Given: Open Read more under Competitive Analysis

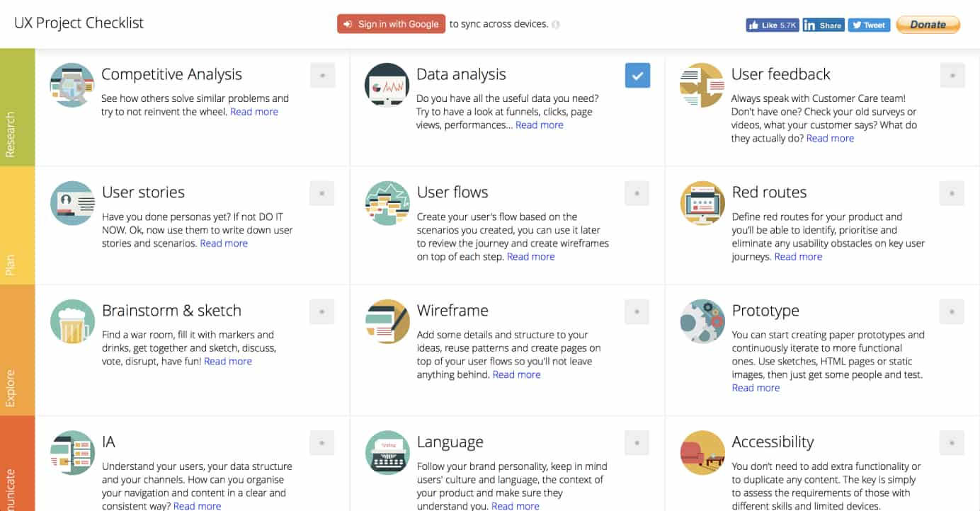Looking at the screenshot, I should tap(254, 112).
